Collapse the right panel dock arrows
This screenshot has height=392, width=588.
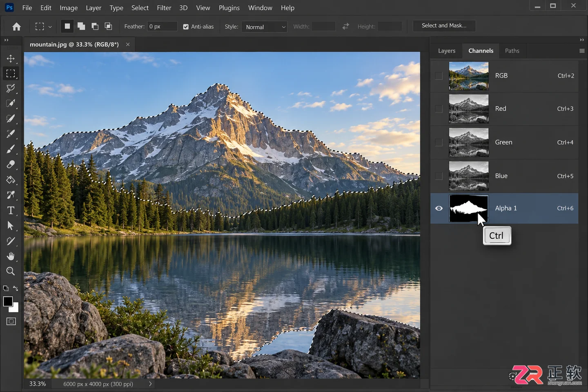[x=582, y=40]
